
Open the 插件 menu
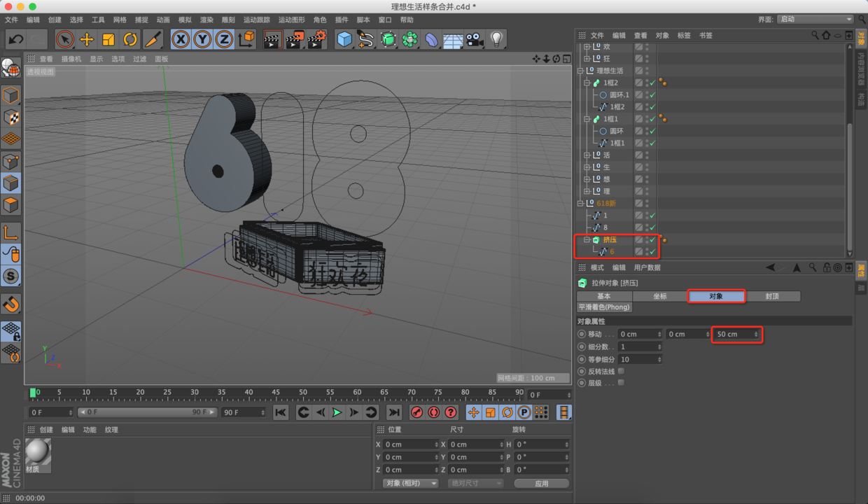(341, 20)
